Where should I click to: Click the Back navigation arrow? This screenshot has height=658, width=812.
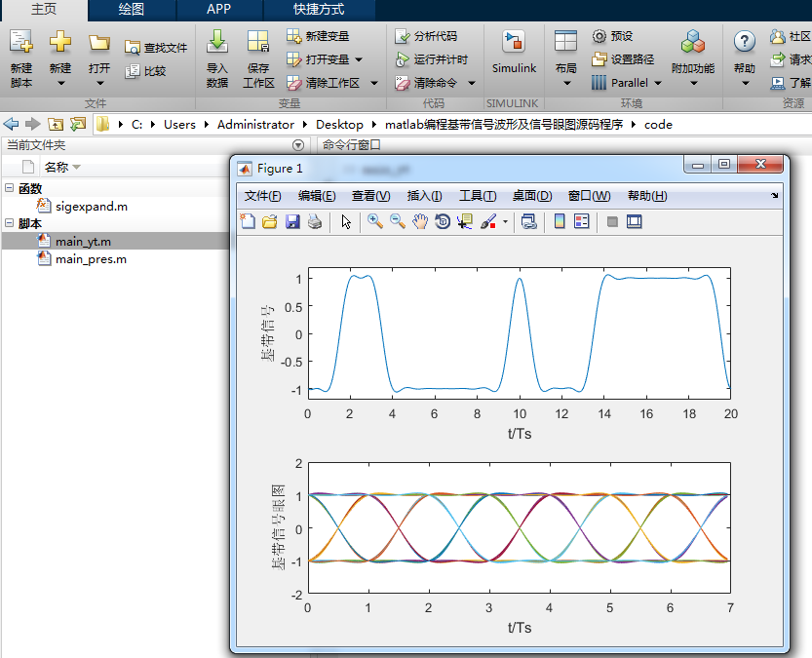[x=11, y=124]
